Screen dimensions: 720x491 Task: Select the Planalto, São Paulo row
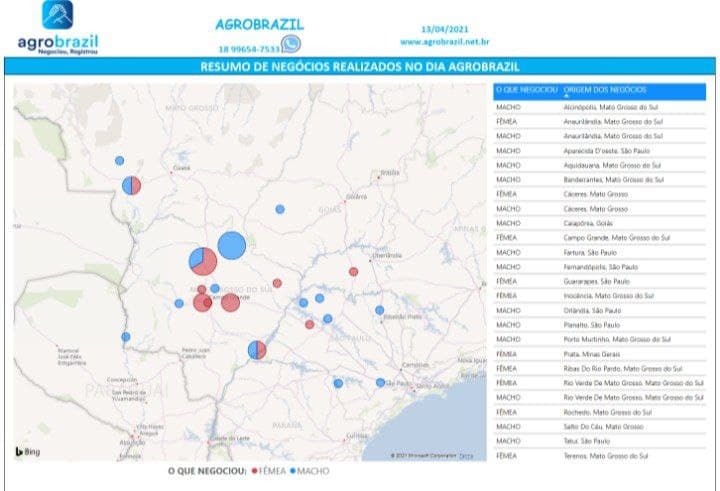600,325
